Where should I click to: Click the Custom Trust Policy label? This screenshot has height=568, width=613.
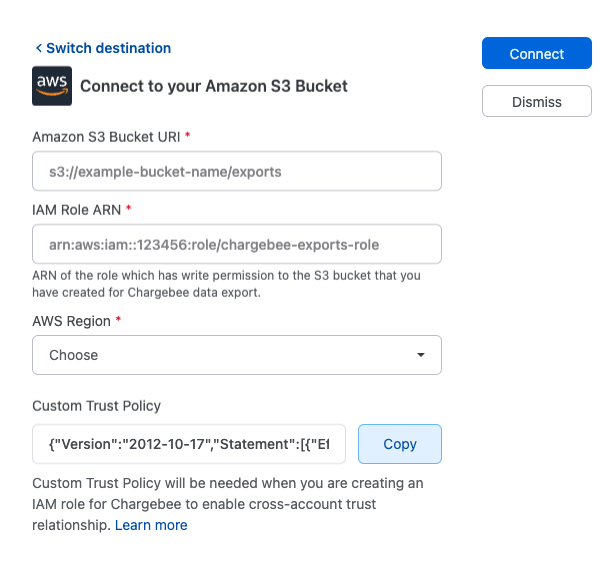[96, 406]
